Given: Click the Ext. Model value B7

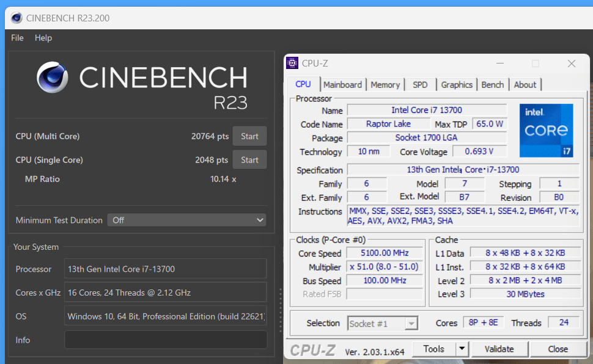Looking at the screenshot, I should click(465, 197).
